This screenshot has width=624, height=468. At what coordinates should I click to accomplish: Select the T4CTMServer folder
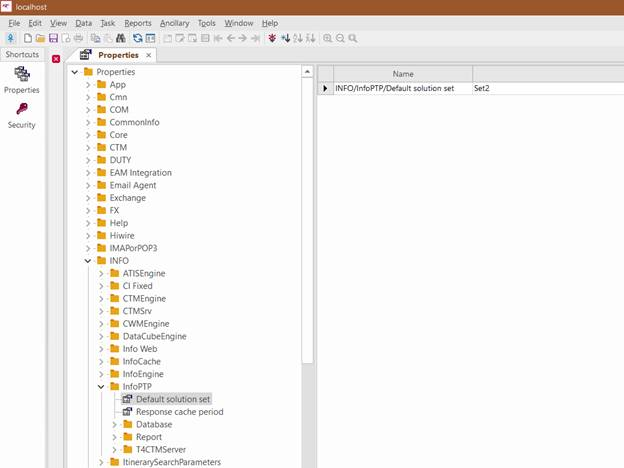point(159,449)
